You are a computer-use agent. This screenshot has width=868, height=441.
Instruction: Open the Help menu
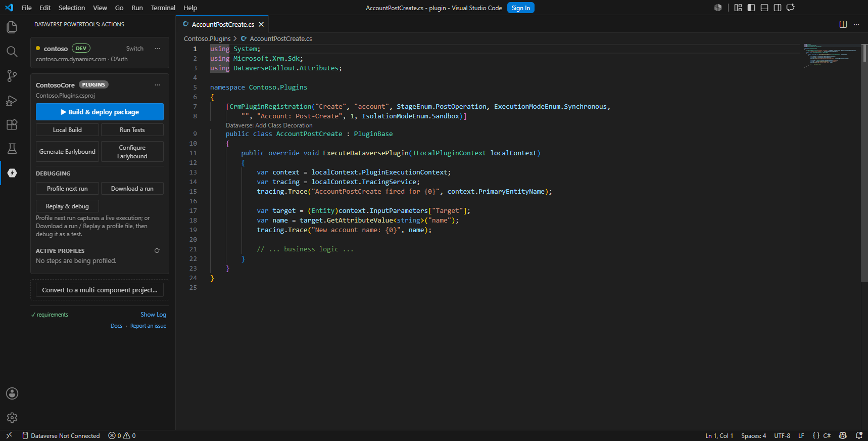(x=190, y=8)
